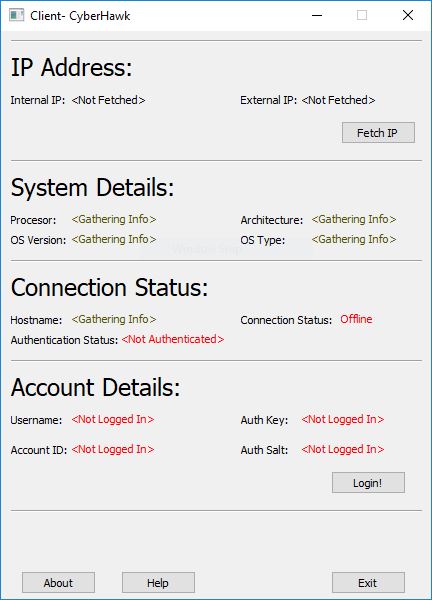
Task: Click the red Offline connection status text
Action: pyautogui.click(x=356, y=319)
